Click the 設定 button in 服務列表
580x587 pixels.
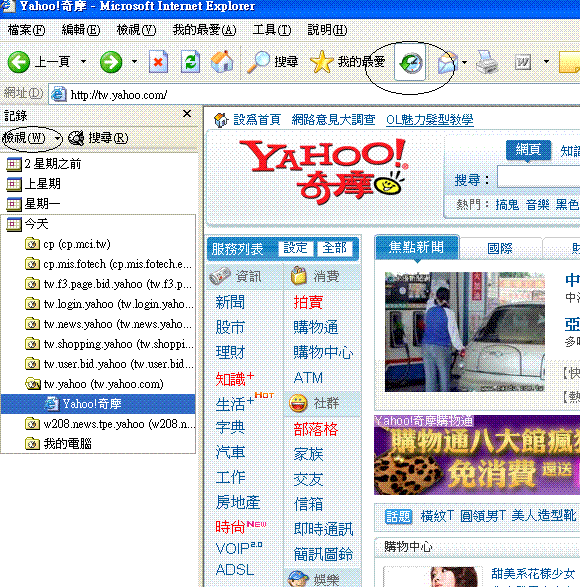tap(296, 248)
